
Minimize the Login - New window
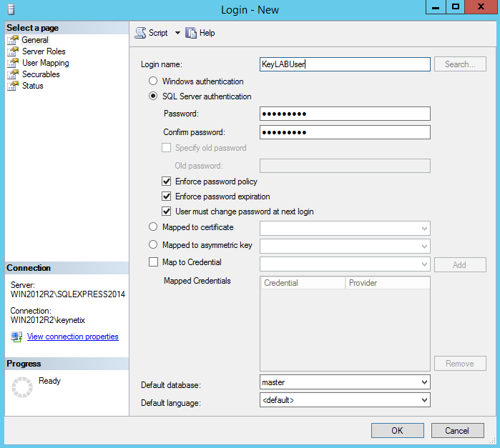point(436,6)
